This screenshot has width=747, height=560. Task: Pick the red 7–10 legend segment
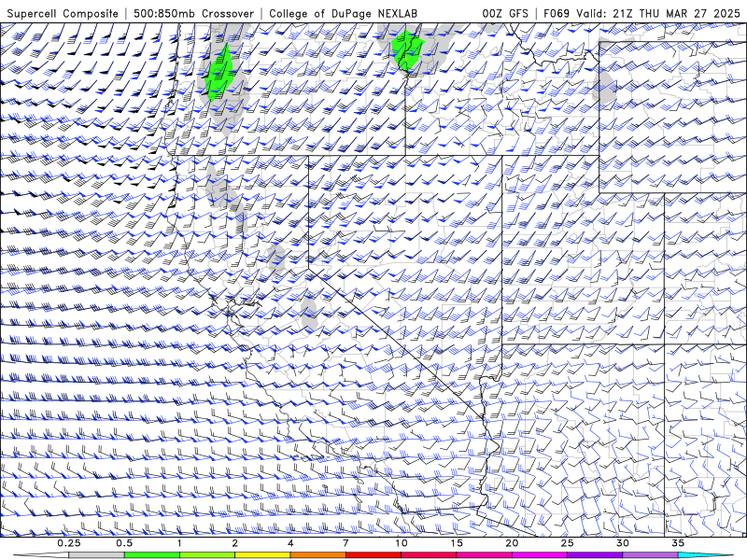(x=373, y=555)
